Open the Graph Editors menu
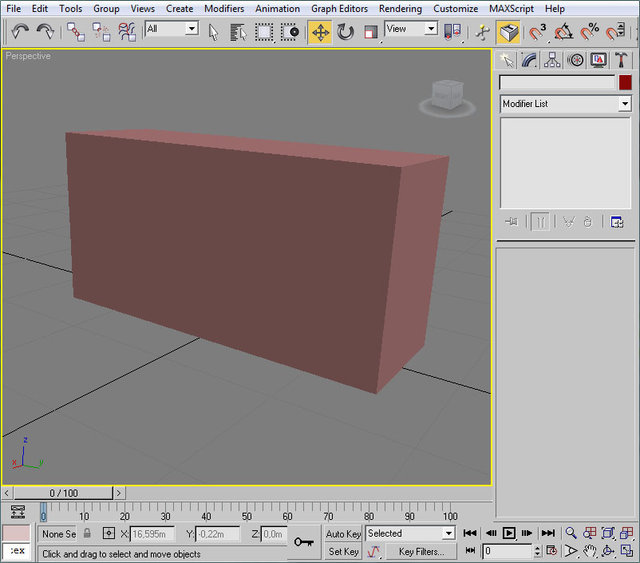640x563 pixels. [x=339, y=8]
